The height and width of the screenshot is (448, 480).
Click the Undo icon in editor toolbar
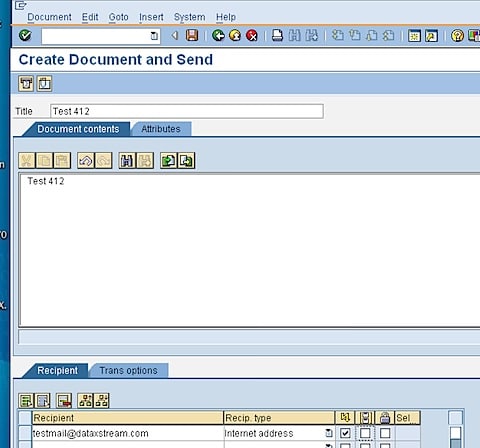[x=86, y=161]
